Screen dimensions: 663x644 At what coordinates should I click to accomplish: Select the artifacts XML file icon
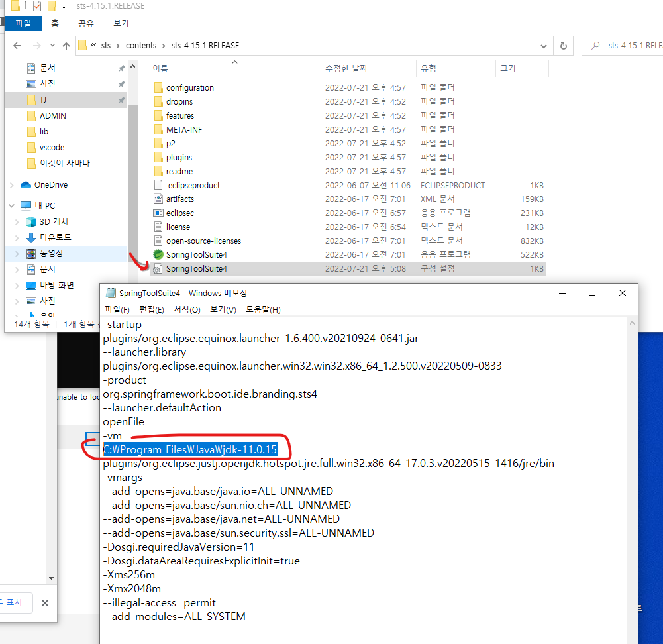pos(158,199)
